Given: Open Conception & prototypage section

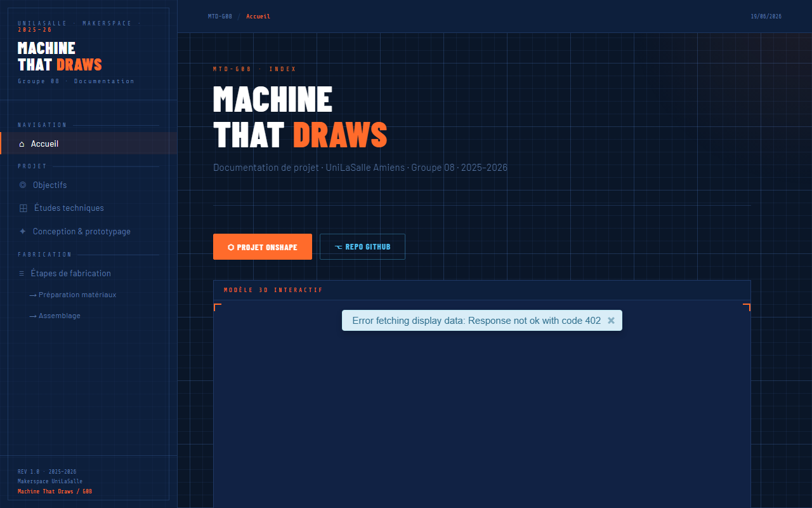Looking at the screenshot, I should coord(89,231).
